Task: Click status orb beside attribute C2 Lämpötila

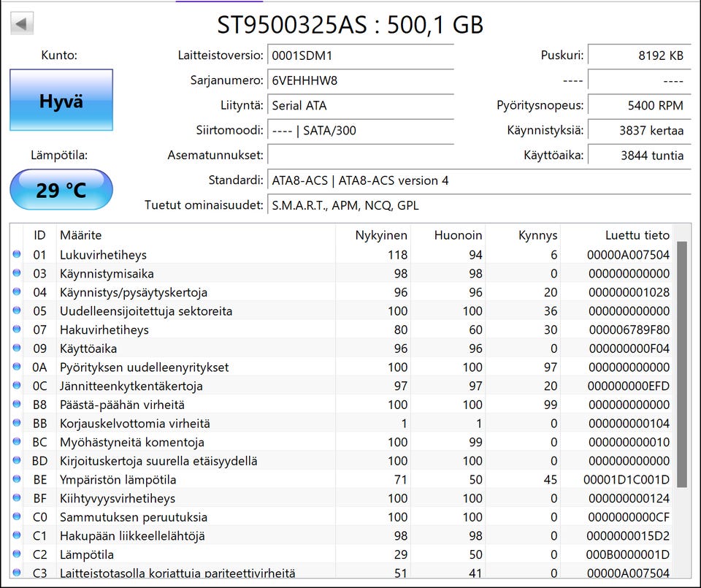Action: pos(17,555)
